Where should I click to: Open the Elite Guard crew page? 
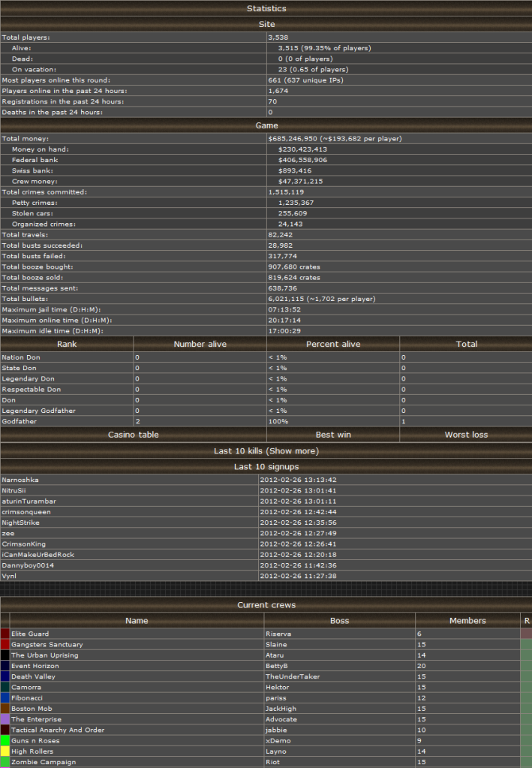30,634
